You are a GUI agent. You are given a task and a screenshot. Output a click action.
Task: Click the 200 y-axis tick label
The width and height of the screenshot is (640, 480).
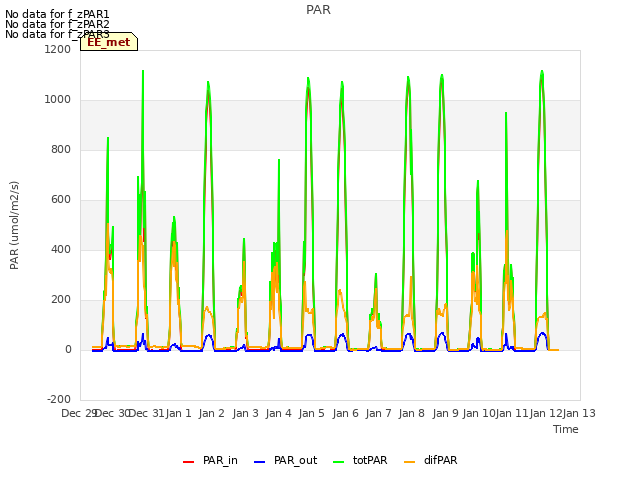[x=61, y=300]
